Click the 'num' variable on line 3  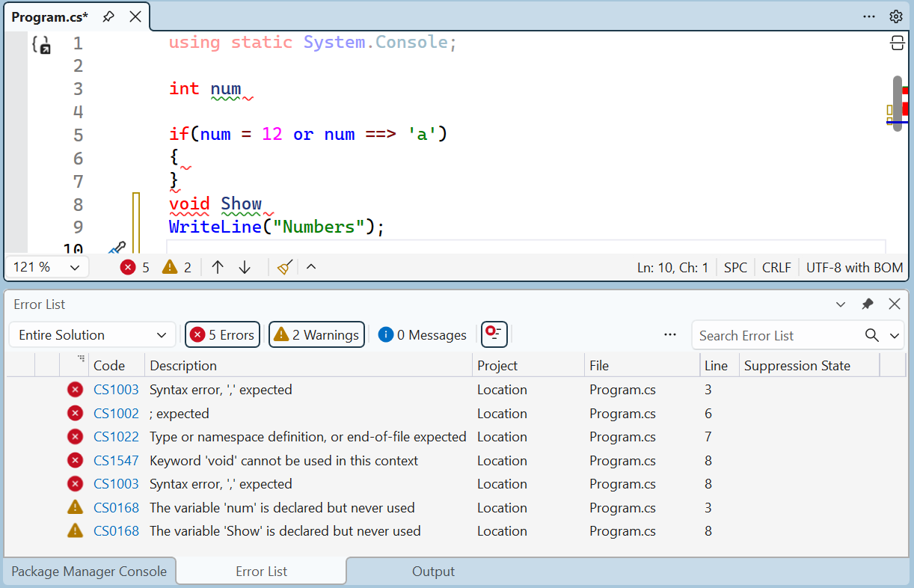[226, 88]
